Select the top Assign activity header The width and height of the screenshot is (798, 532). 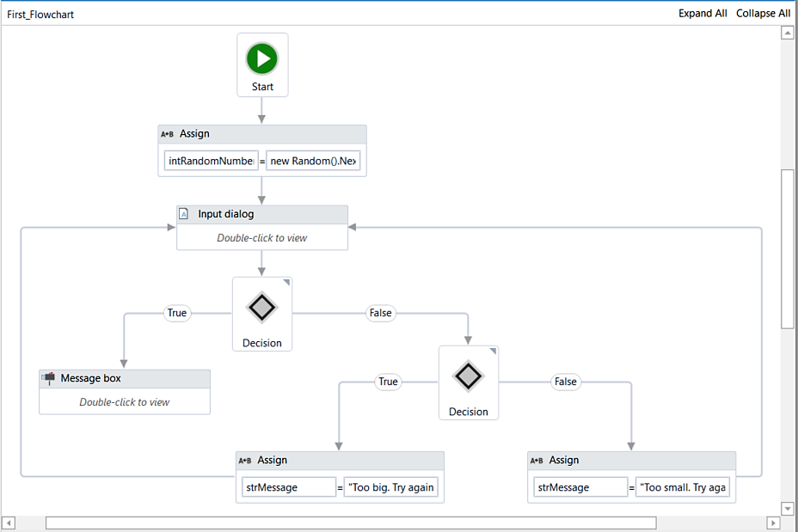pyautogui.click(x=262, y=134)
